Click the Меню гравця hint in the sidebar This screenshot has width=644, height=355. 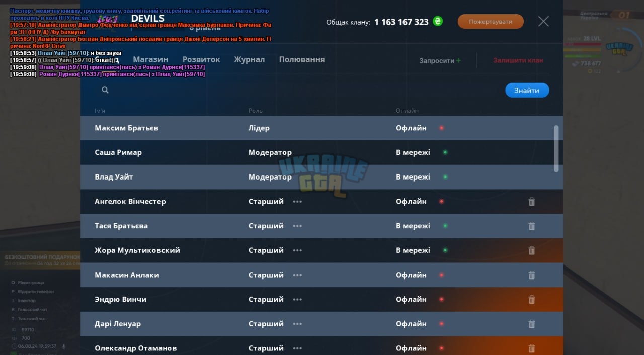31,283
